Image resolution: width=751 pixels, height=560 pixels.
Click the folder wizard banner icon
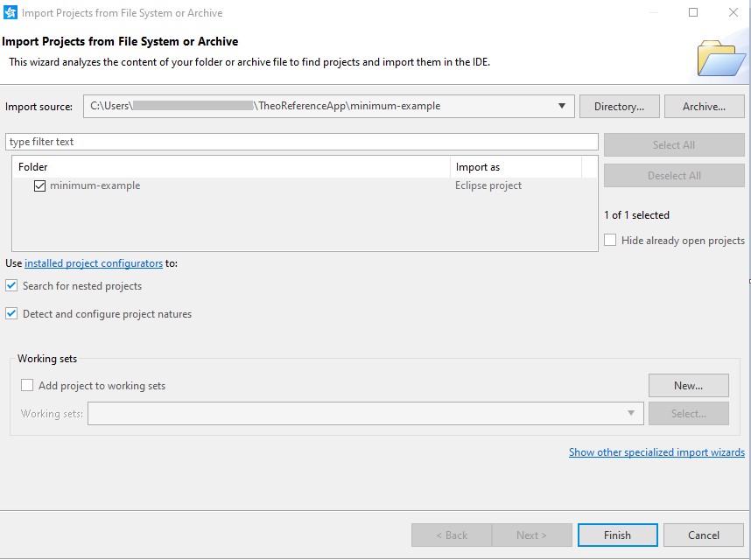click(x=720, y=58)
